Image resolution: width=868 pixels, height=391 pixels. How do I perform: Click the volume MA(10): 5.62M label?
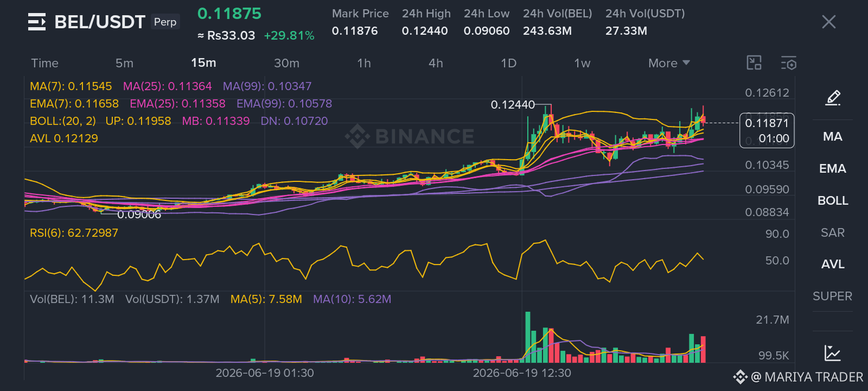pos(352,299)
